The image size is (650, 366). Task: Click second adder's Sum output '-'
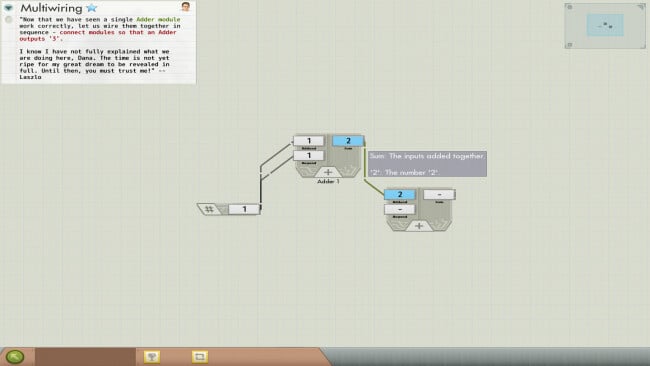[x=439, y=194]
